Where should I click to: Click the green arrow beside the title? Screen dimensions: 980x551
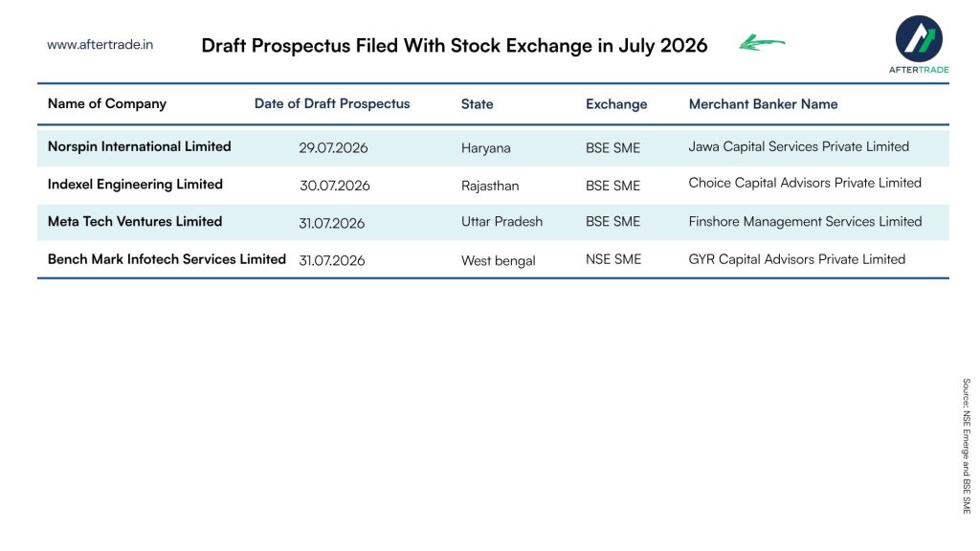(762, 42)
